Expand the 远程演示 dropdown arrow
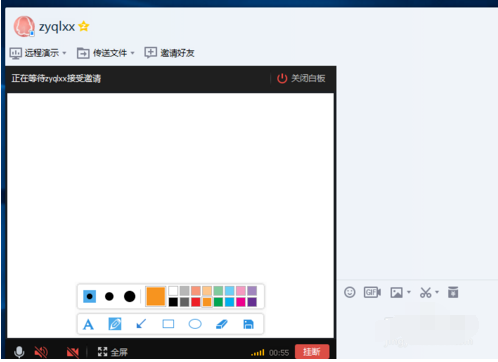Viewport: 498px width, 362px height. 64,53
